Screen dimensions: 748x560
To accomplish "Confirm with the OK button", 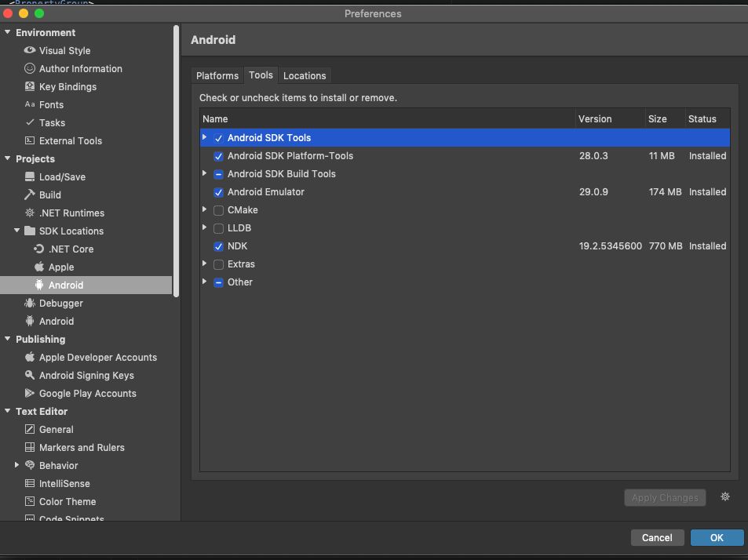I will (x=717, y=537).
